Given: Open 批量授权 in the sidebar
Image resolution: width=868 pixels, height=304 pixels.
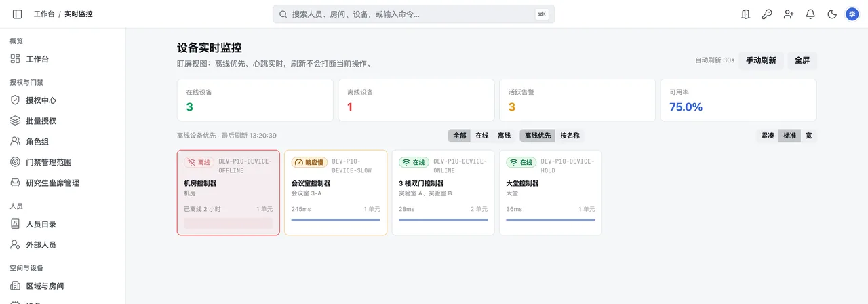Looking at the screenshot, I should coord(62,121).
